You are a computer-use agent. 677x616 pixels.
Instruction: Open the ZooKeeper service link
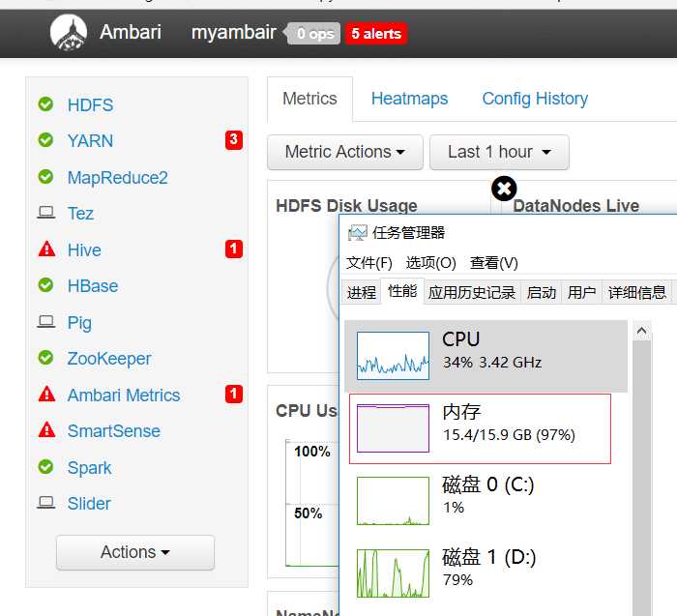pos(108,359)
